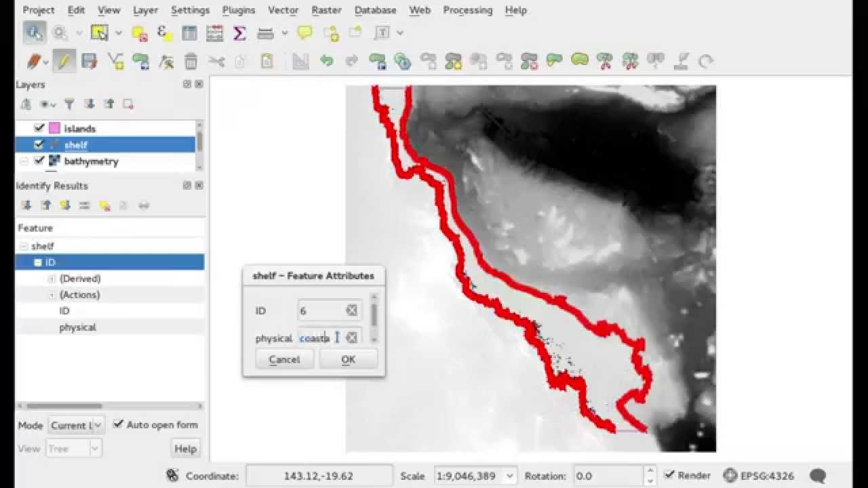Toggle visibility of the islands layer

click(39, 128)
